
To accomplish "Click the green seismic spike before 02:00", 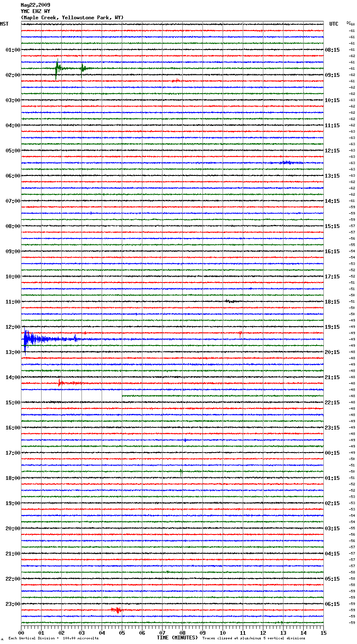I will click(x=58, y=68).
